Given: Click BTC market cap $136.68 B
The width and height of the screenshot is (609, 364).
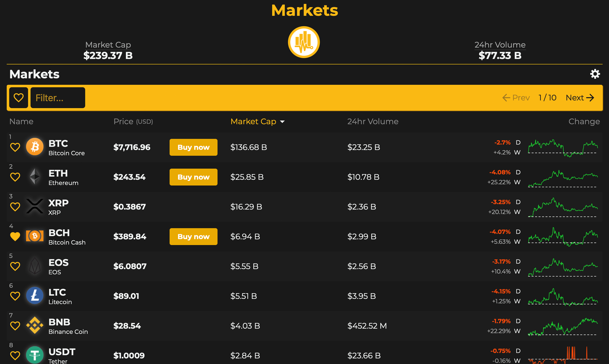Looking at the screenshot, I should [249, 147].
